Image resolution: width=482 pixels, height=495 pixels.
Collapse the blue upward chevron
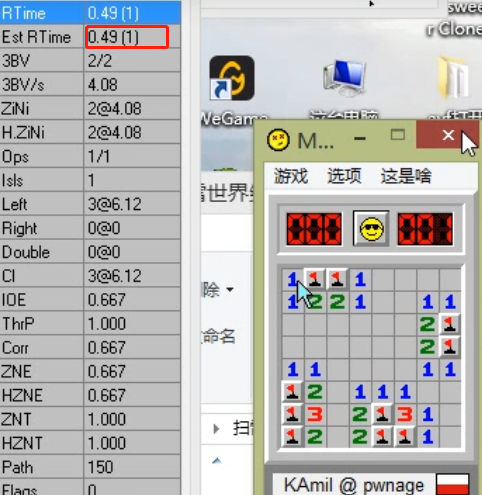(x=217, y=461)
